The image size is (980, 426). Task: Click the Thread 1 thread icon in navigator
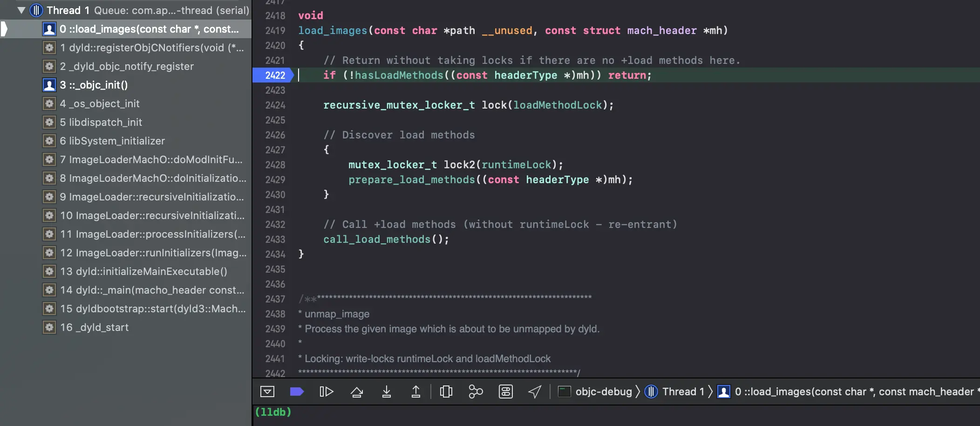click(36, 10)
